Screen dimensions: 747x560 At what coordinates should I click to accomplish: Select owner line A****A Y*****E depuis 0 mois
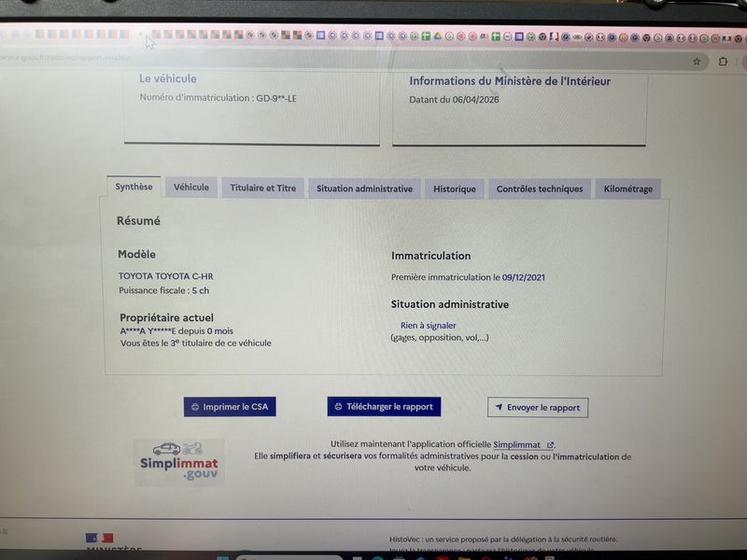point(176,331)
